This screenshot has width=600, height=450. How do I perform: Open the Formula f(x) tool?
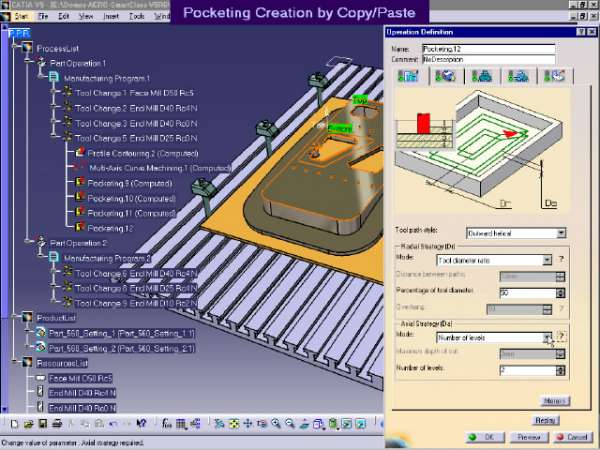(x=167, y=424)
